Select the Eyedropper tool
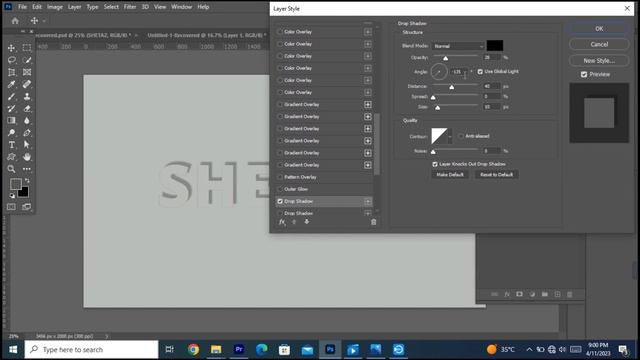640x360 pixels. click(x=11, y=84)
